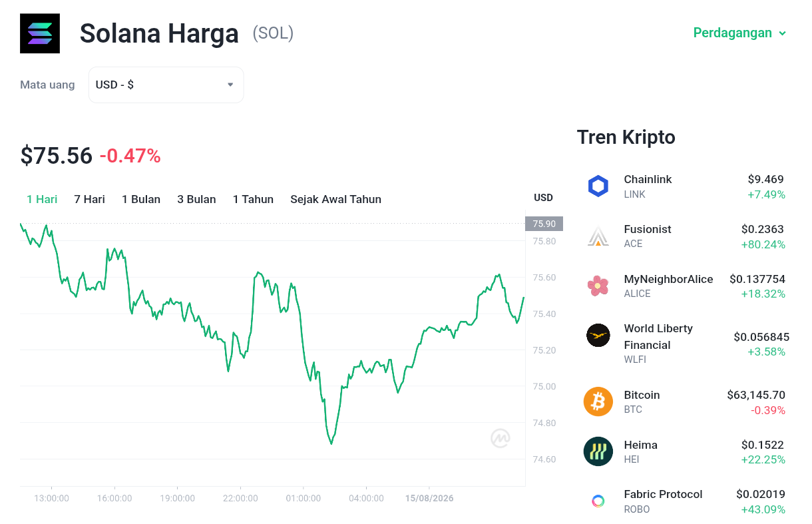Click the Solana logo icon
This screenshot has height=524, width=812.
tap(40, 33)
